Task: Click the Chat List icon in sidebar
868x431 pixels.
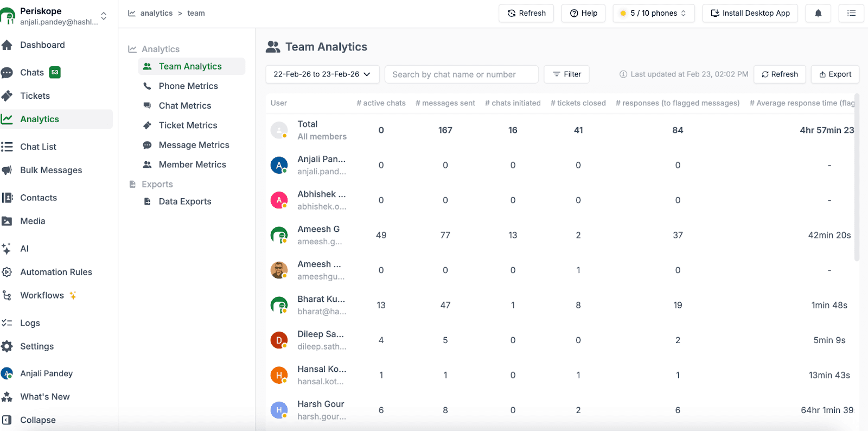Action: coord(7,147)
